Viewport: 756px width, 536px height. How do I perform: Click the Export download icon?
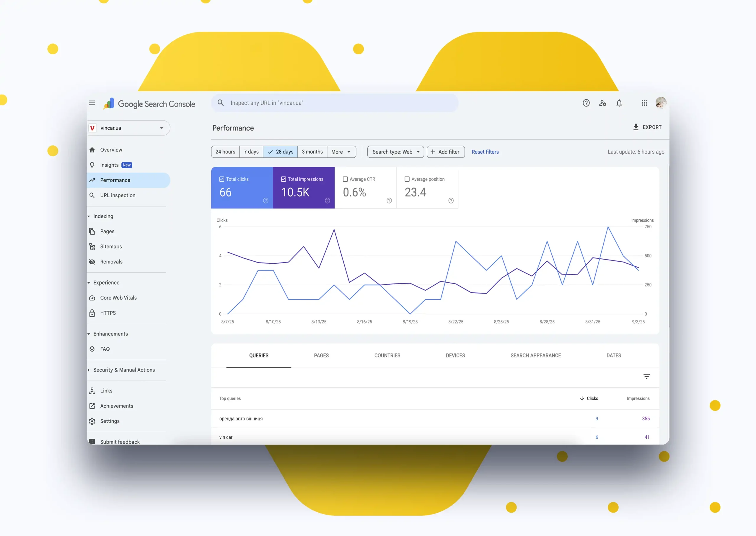[x=636, y=127]
